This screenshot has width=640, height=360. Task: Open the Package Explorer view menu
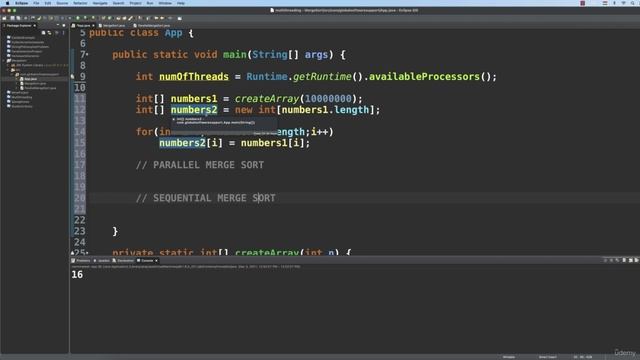(x=63, y=33)
